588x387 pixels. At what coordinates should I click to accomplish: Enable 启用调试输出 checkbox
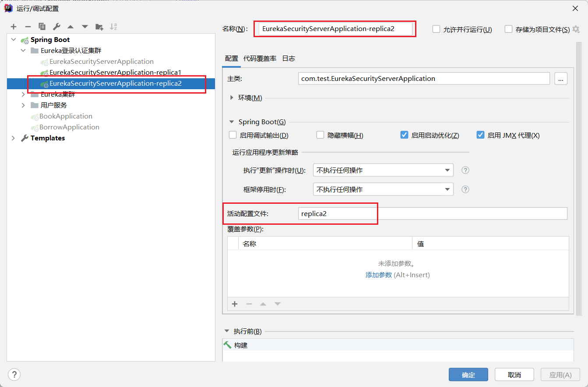pyautogui.click(x=232, y=135)
